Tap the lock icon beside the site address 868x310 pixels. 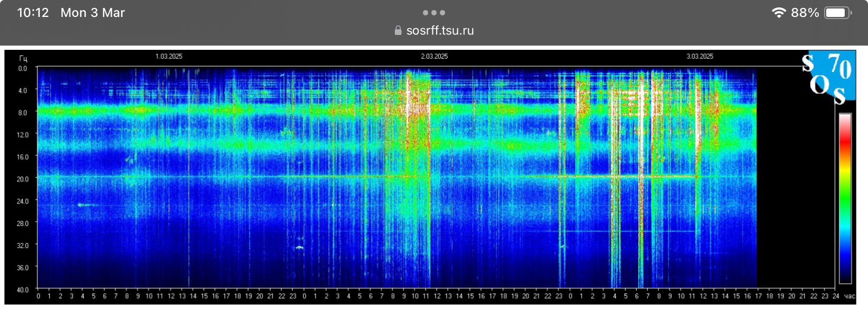(398, 30)
